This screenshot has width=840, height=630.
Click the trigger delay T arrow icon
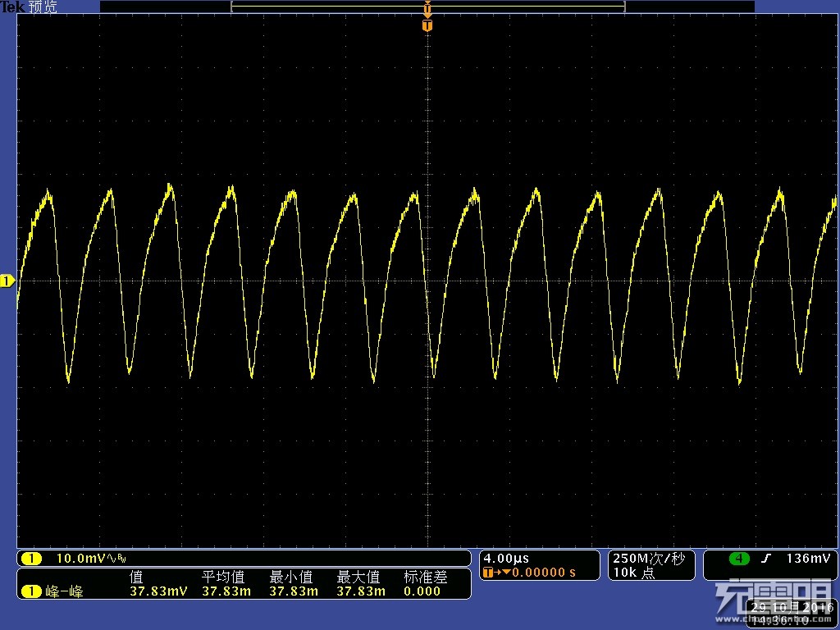coord(492,573)
